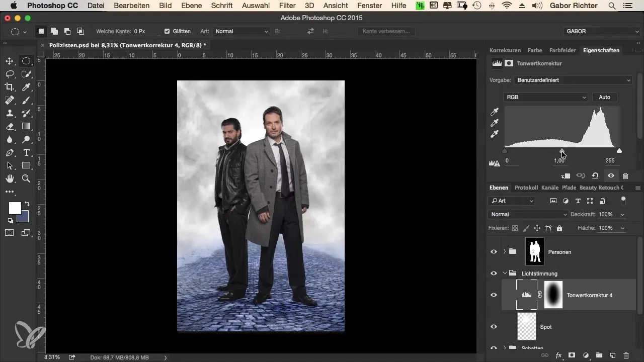This screenshot has width=644, height=362.
Task: Select the Pen tool
Action: coord(9,152)
